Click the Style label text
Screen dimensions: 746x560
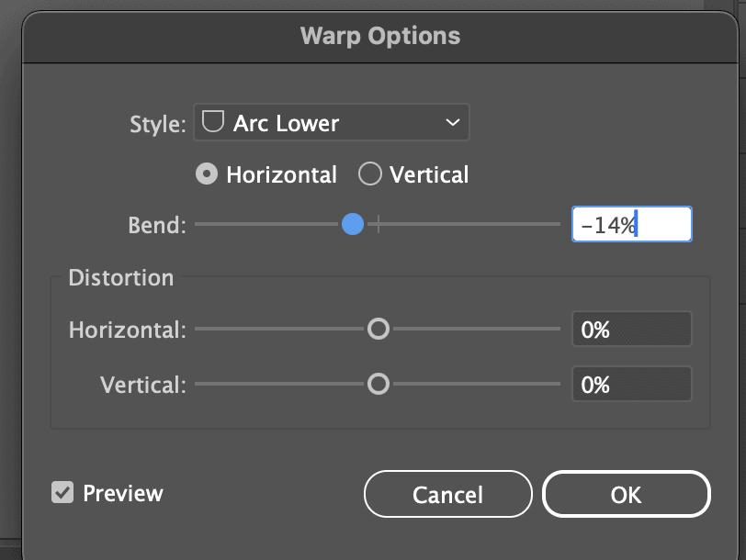(x=158, y=124)
